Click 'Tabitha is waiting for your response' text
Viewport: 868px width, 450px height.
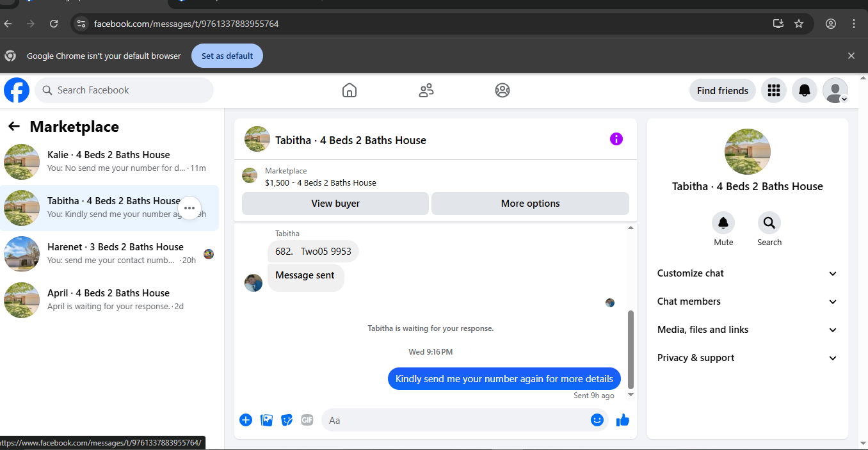coord(431,328)
